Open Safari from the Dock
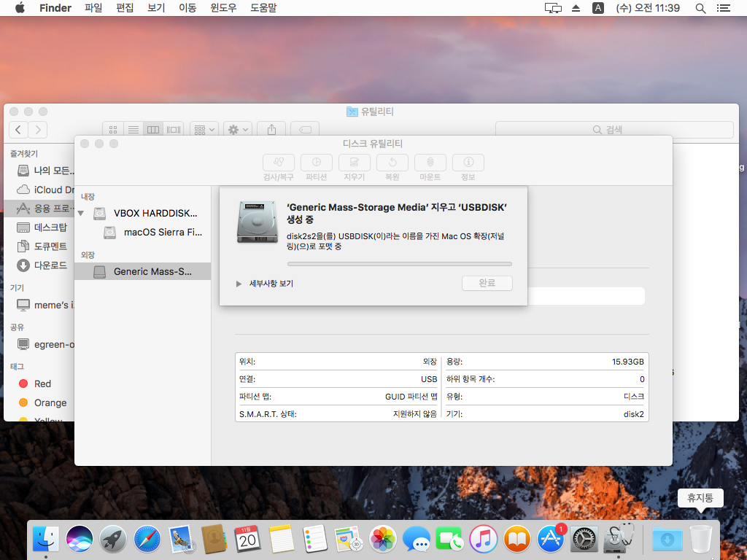 point(147,539)
